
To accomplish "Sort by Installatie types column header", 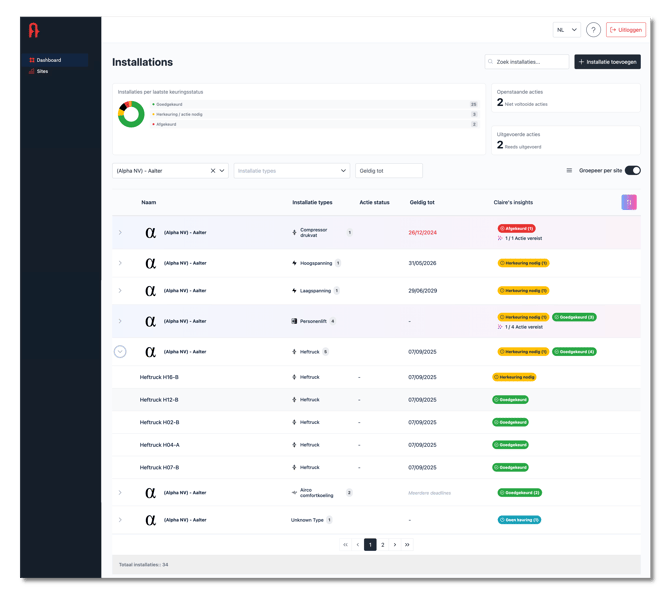I will tap(312, 202).
